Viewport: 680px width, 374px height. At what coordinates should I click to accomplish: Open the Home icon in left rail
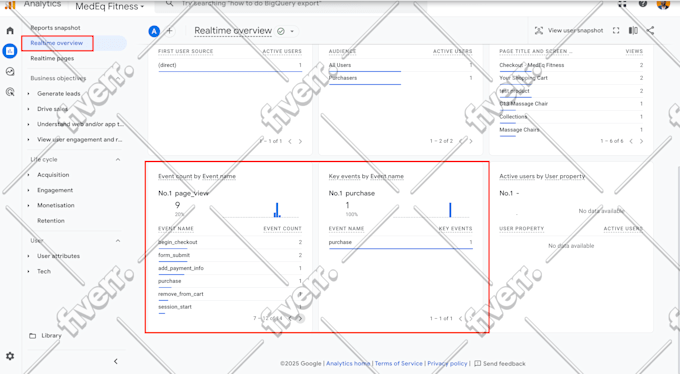tap(10, 31)
